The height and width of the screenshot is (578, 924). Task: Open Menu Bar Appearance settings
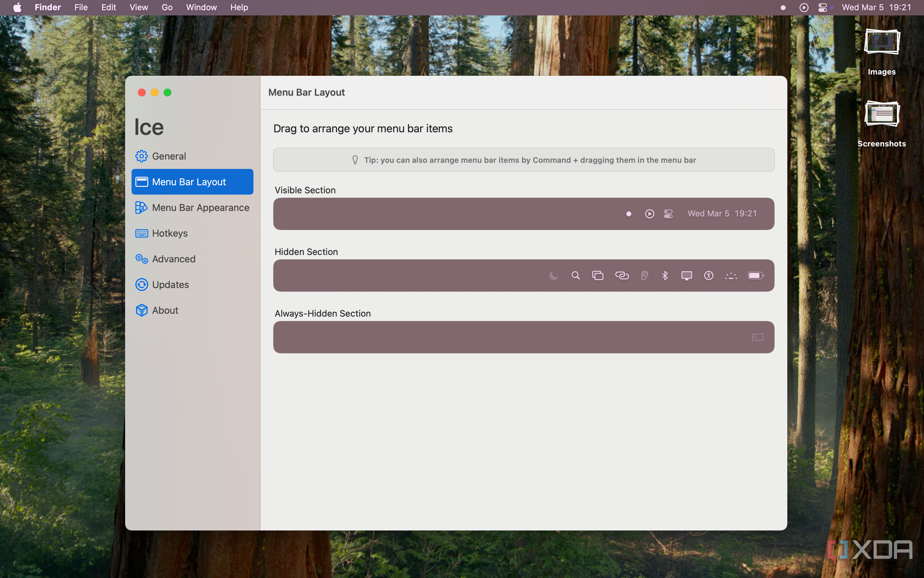[x=193, y=207]
